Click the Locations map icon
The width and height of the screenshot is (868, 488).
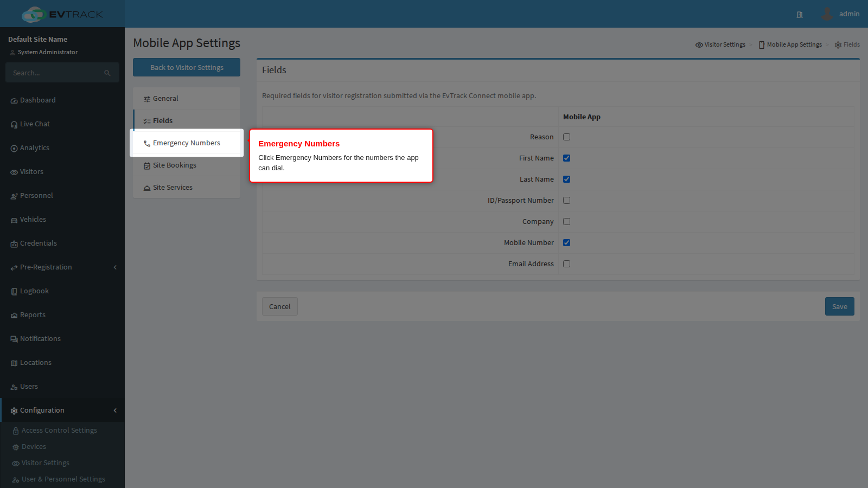[14, 363]
